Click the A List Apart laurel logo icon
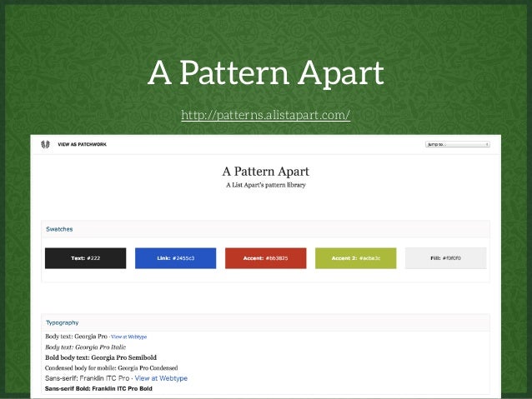Image resolution: width=532 pixels, height=399 pixels. (45, 144)
